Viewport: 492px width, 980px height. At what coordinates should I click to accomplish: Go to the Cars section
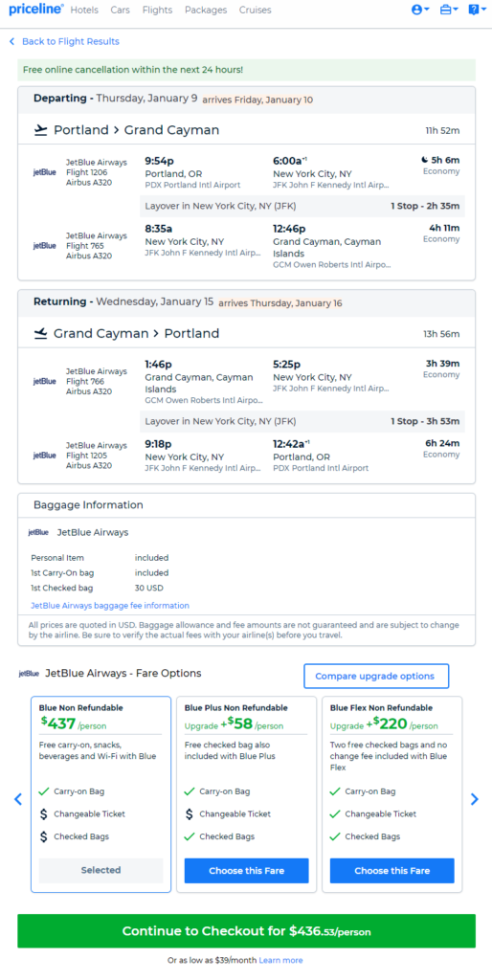[120, 10]
